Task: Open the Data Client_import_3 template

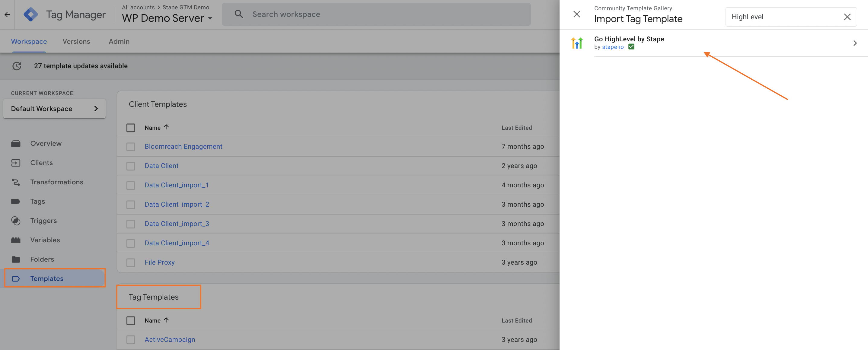Action: [177, 224]
